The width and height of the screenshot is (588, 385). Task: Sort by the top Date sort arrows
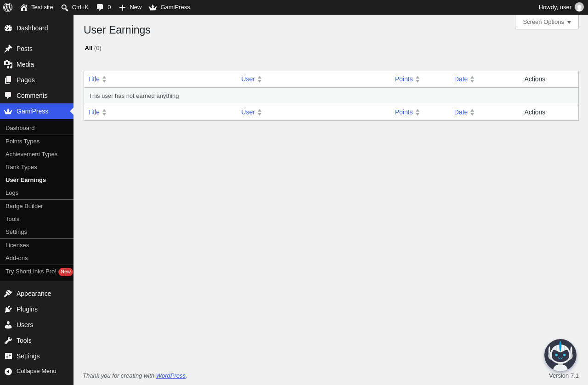click(472, 79)
